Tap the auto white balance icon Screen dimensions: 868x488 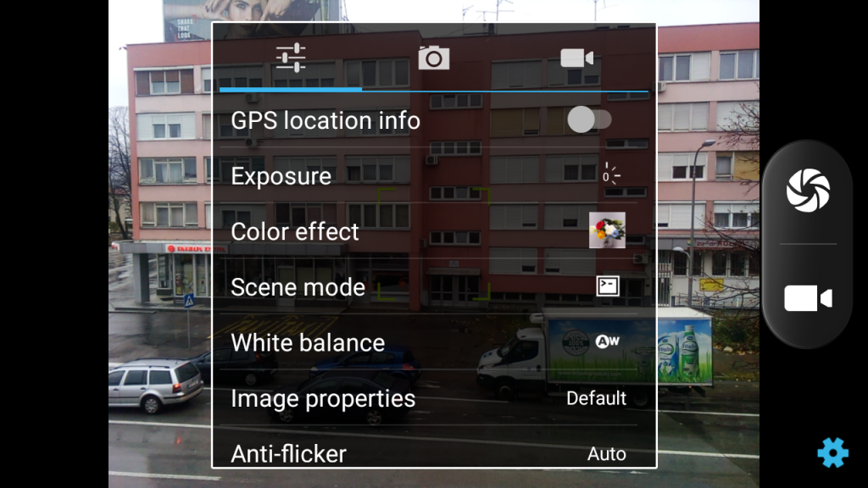click(x=607, y=341)
